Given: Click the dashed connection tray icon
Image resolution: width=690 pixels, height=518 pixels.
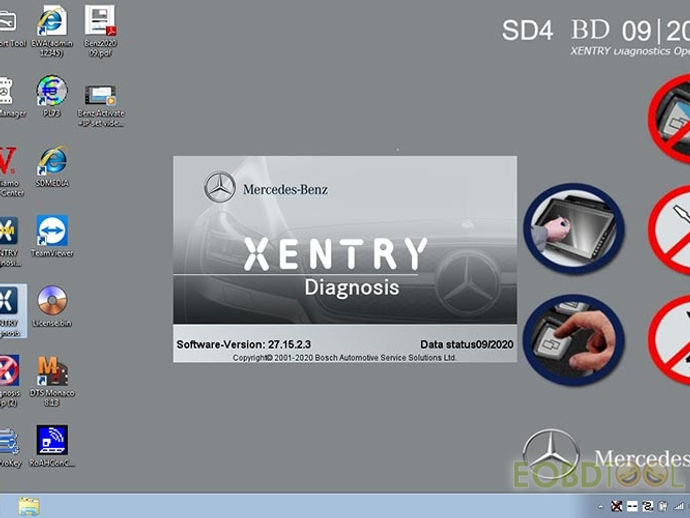Looking at the screenshot, I should tap(632, 506).
